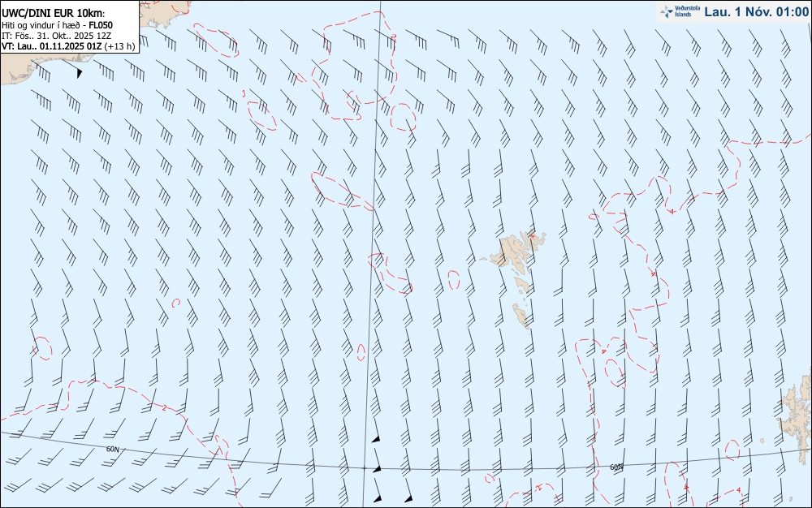Viewport: 812px width, 508px height.
Task: Click the Veðurstofa Íslands logo
Action: [680, 12]
